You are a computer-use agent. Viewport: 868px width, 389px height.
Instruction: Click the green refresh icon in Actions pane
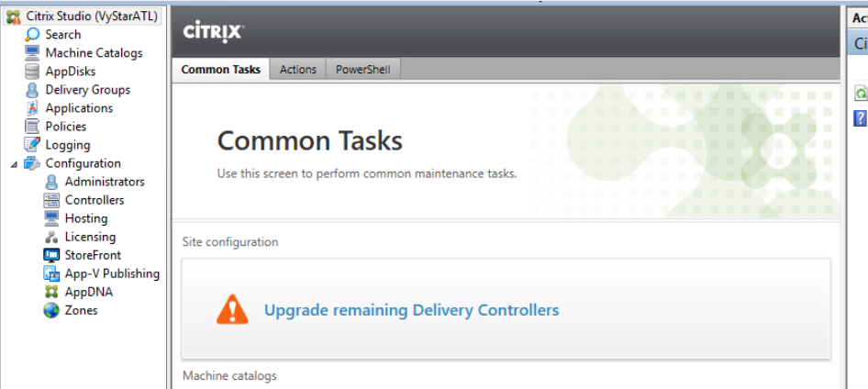(x=862, y=93)
